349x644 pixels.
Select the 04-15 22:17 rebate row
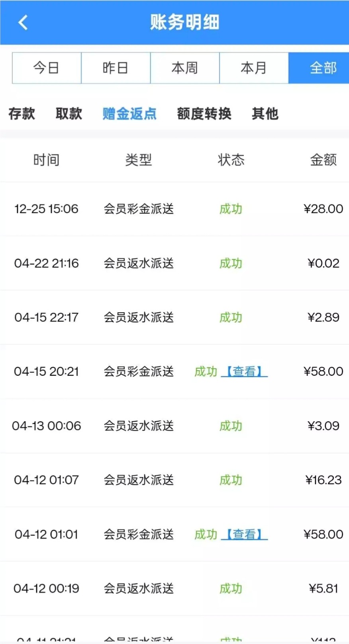(x=174, y=317)
